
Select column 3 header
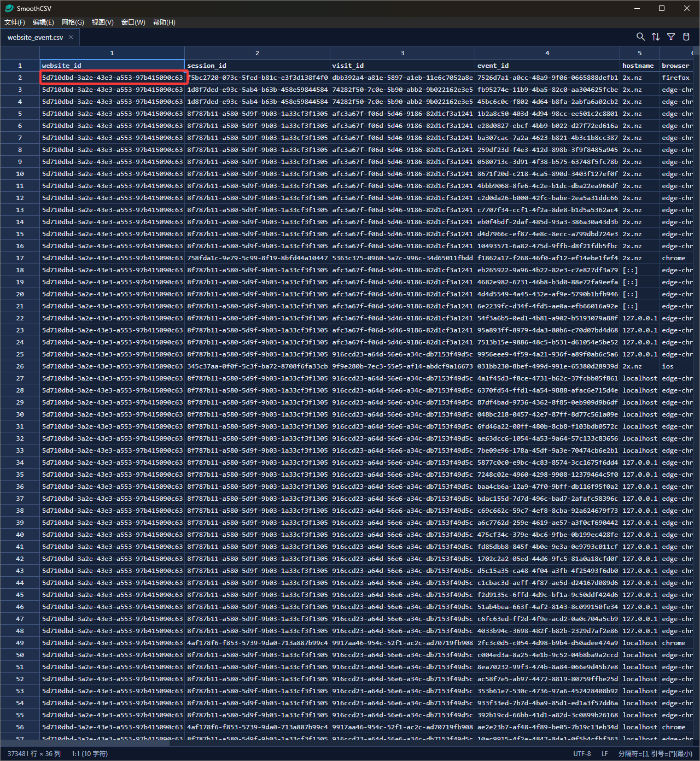coord(402,53)
